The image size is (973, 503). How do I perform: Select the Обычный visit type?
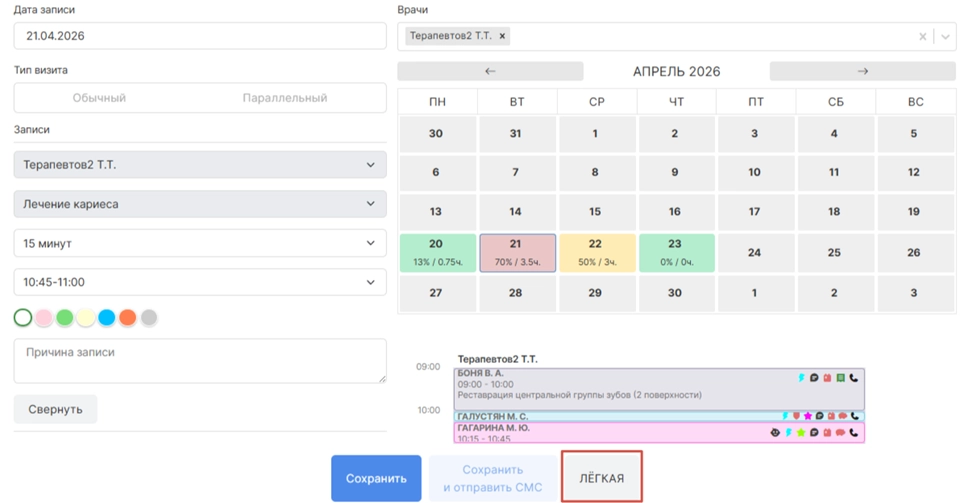point(100,98)
